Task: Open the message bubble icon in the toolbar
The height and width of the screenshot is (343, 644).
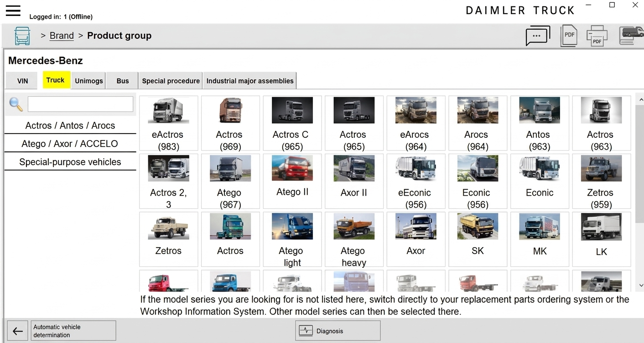Action: point(538,36)
